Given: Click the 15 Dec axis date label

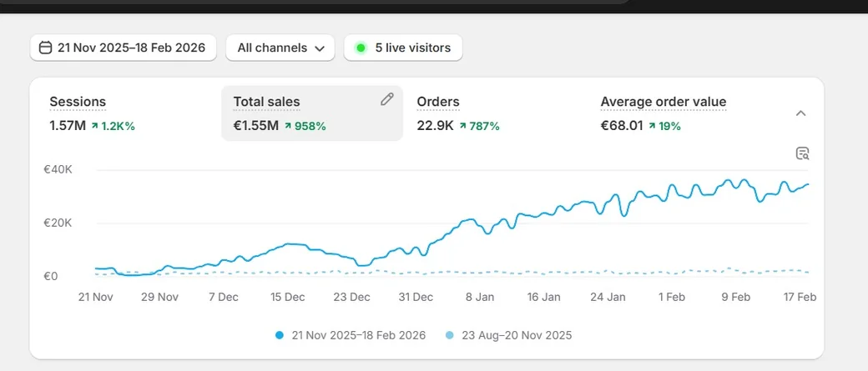Looking at the screenshot, I should click(288, 297).
